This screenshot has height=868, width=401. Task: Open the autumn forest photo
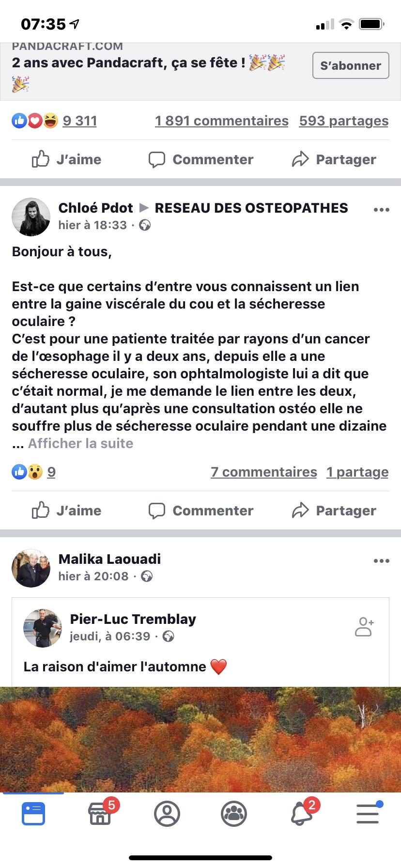200,739
